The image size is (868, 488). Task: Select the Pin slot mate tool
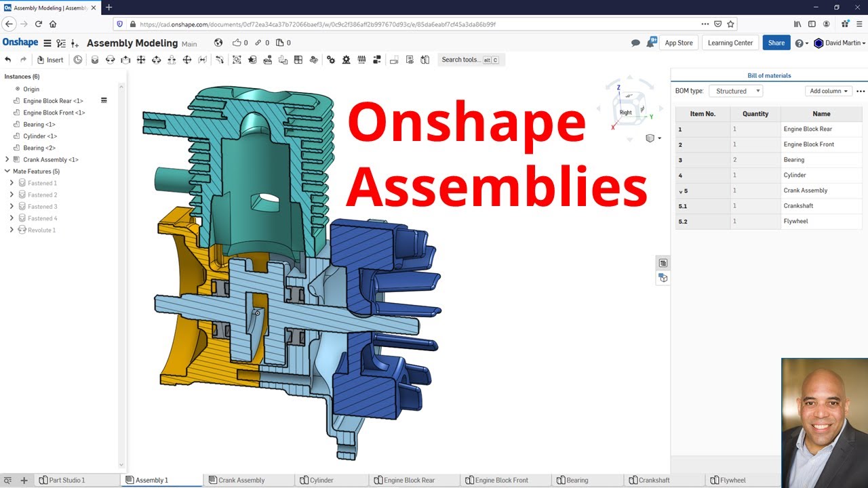point(172,60)
